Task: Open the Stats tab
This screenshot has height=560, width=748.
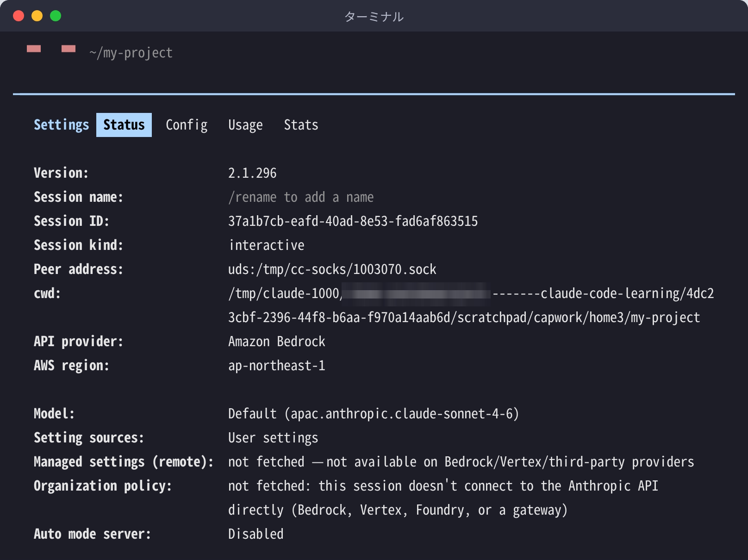Action: point(301,125)
